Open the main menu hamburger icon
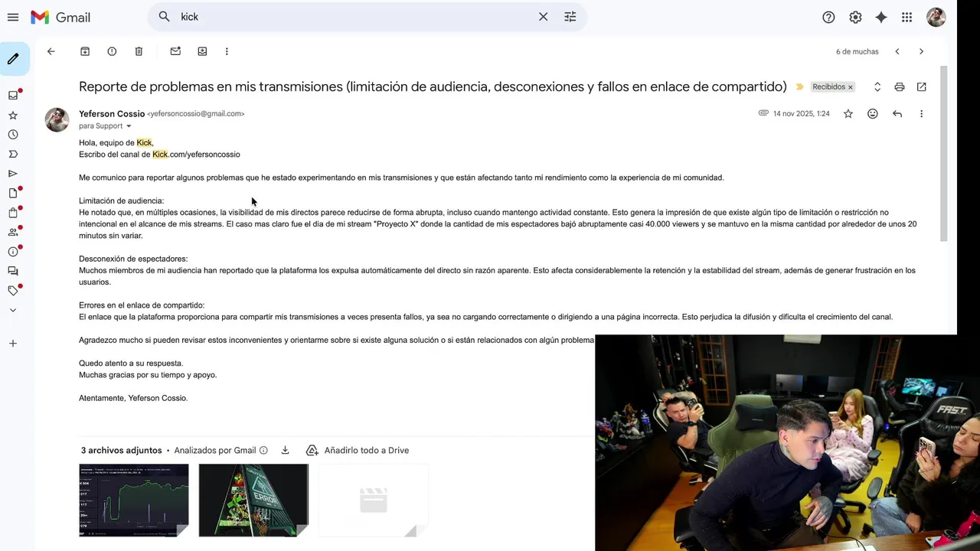The width and height of the screenshot is (980, 551). pos(13,17)
